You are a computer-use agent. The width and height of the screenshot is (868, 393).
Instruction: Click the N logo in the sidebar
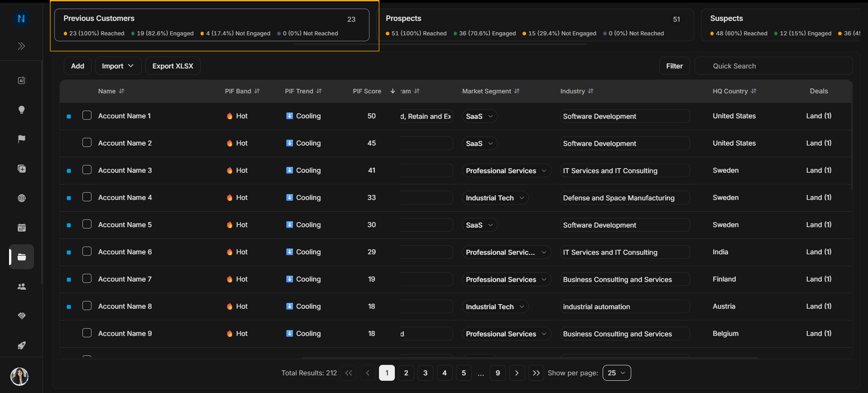[21, 19]
